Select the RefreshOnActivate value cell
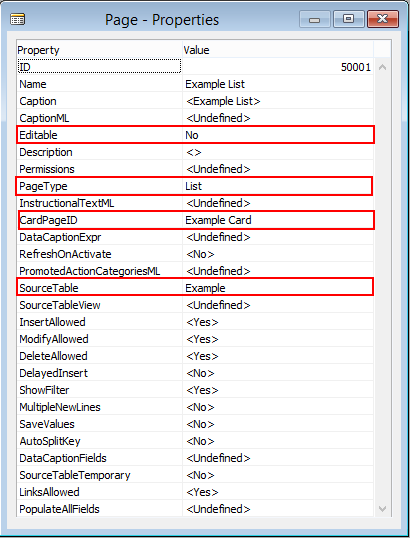Viewport: 410px width, 538px height. [278, 254]
